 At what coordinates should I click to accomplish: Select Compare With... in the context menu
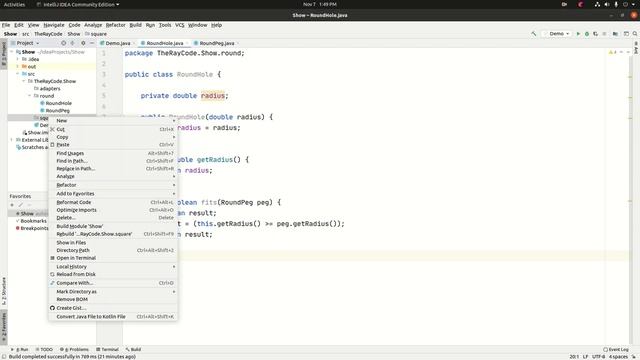tap(113, 283)
